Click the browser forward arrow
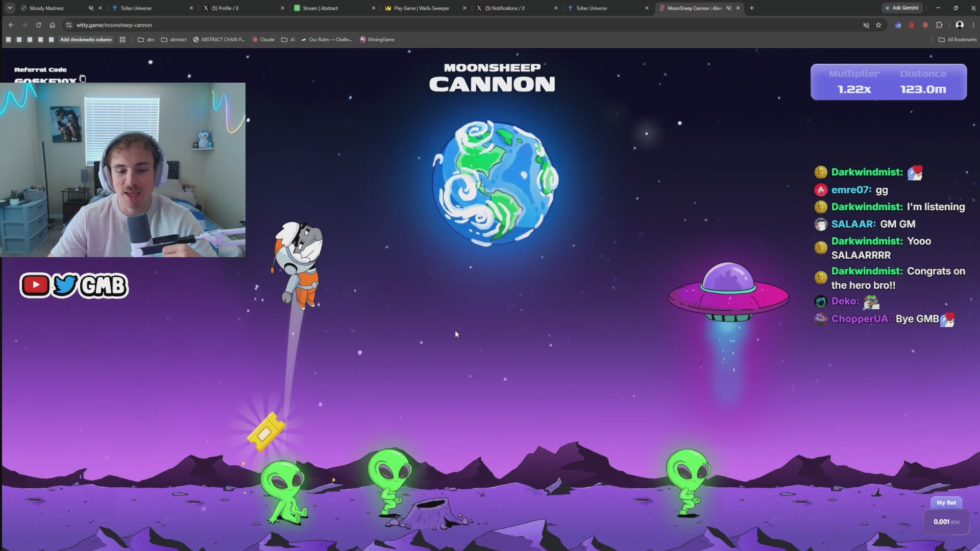 24,25
